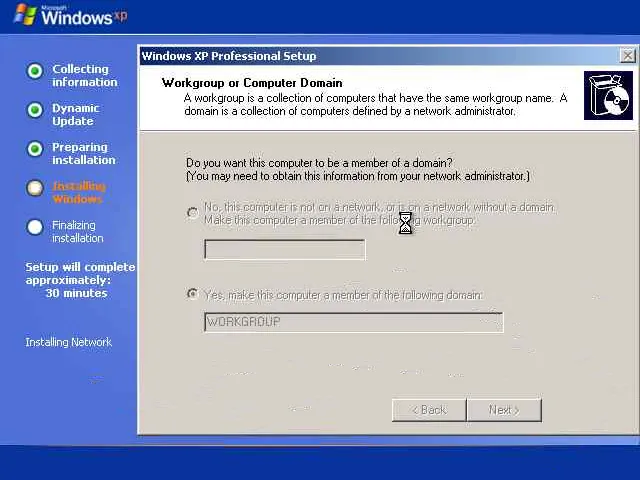Click 'Installing Windows' step label
The height and width of the screenshot is (480, 640).
[79, 193]
